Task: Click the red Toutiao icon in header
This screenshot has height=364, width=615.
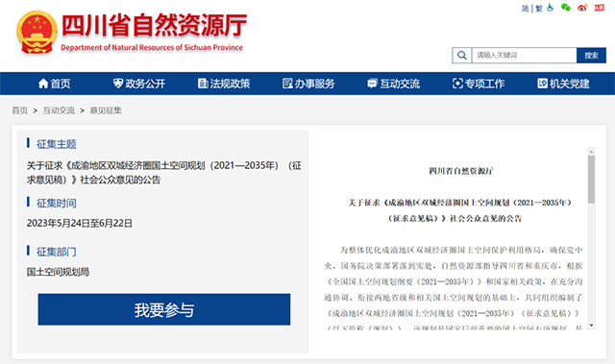Action: pyautogui.click(x=600, y=8)
